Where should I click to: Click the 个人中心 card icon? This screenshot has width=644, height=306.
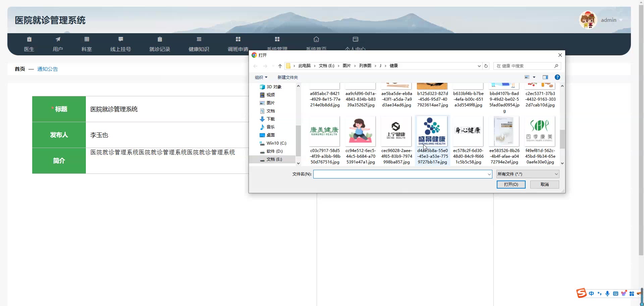356,39
